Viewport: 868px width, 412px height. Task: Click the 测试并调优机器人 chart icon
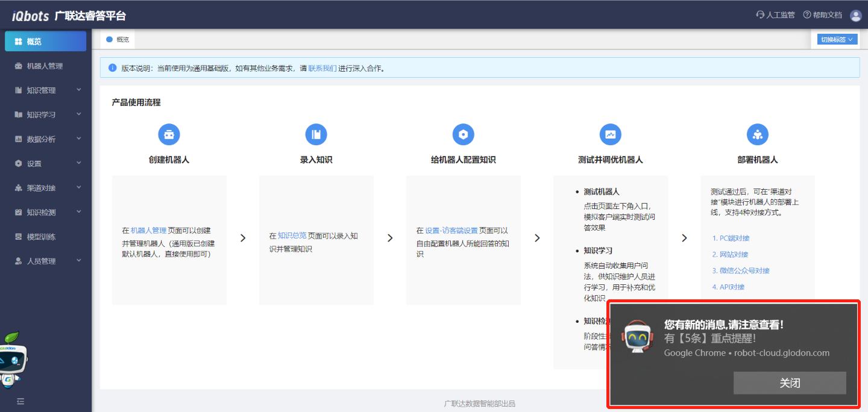[610, 134]
